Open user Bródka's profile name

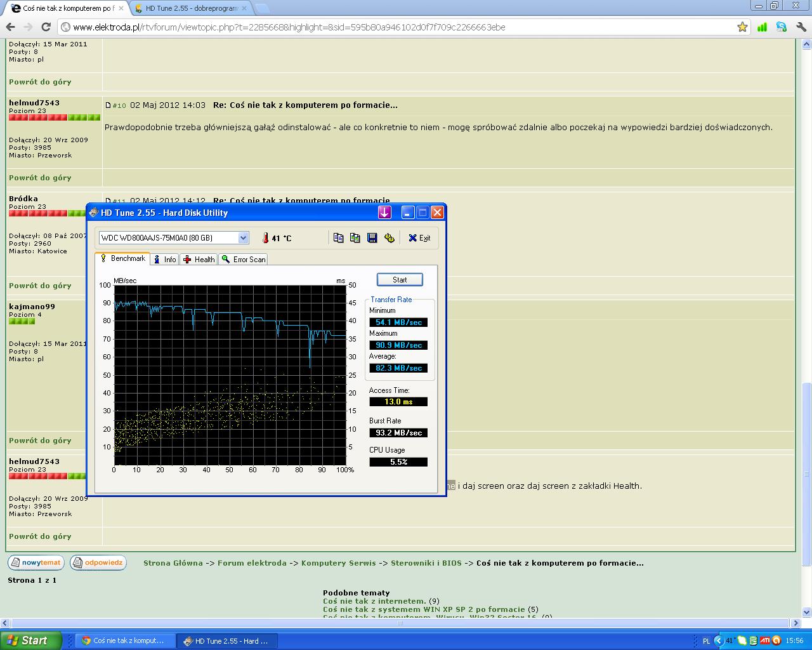[23, 199]
